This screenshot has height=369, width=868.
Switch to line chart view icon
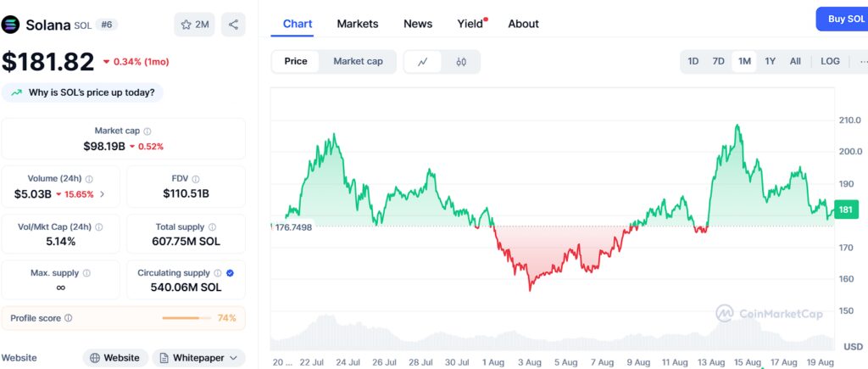(423, 62)
